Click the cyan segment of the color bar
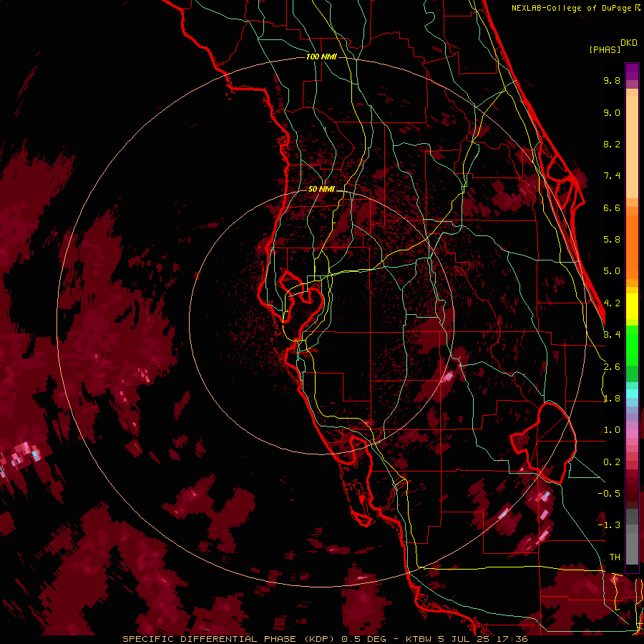This screenshot has height=644, width=644. (632, 393)
